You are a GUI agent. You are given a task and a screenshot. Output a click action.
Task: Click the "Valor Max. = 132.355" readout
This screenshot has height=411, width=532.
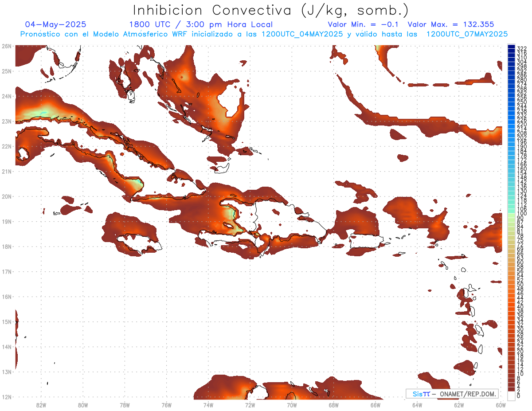[x=451, y=24]
